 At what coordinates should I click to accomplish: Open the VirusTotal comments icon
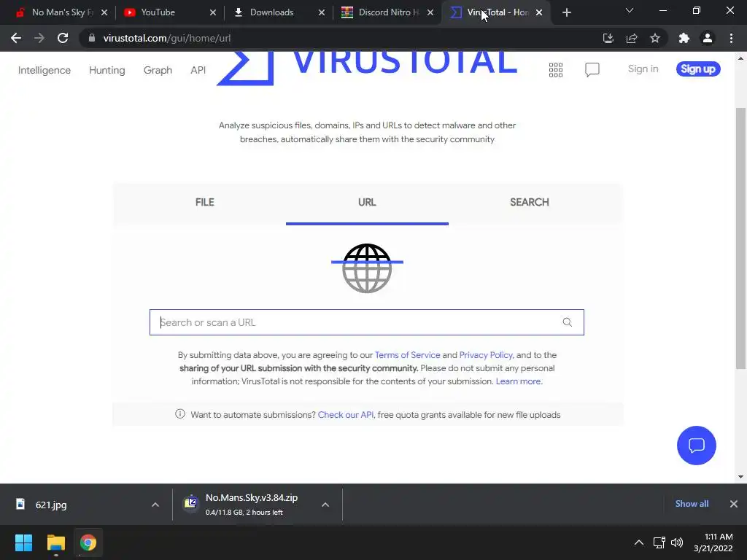pos(592,70)
